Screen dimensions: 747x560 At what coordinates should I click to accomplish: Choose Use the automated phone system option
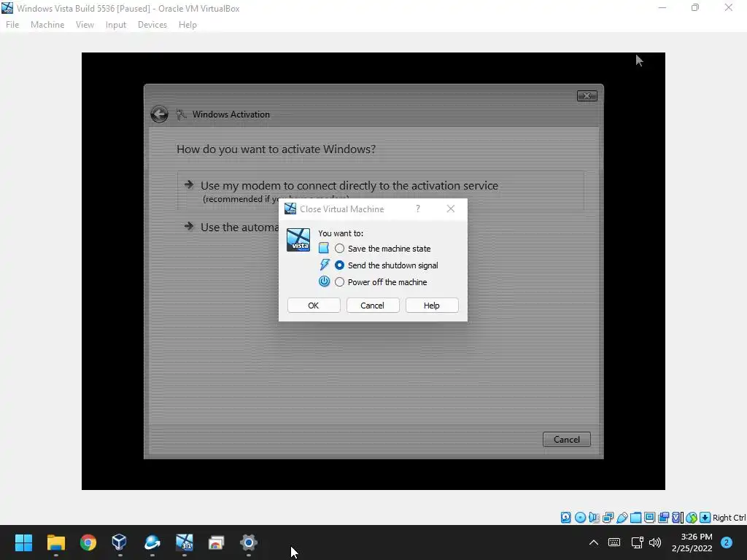pos(231,227)
